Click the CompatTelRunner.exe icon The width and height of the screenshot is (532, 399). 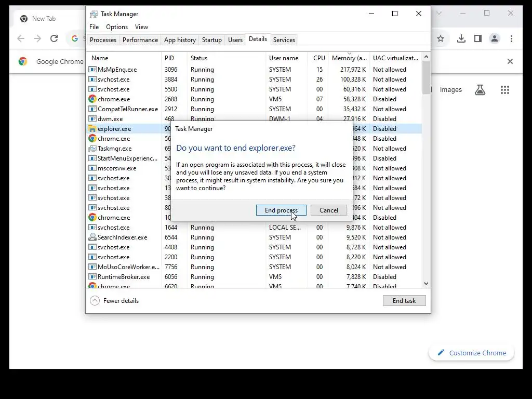[x=92, y=109]
